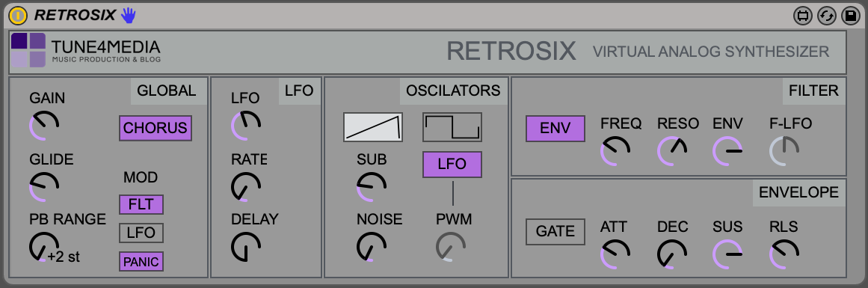The image size is (868, 288).
Task: Click the save preset disk icon
Action: tap(850, 16)
